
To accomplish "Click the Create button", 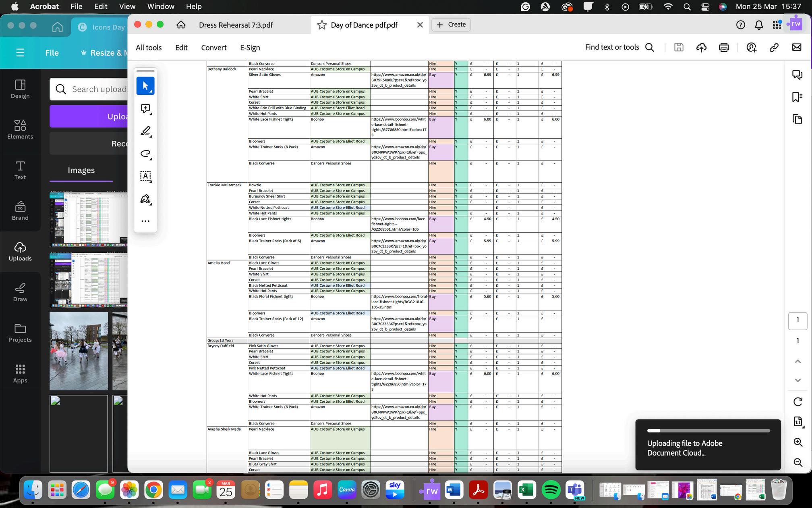I will click(x=451, y=25).
